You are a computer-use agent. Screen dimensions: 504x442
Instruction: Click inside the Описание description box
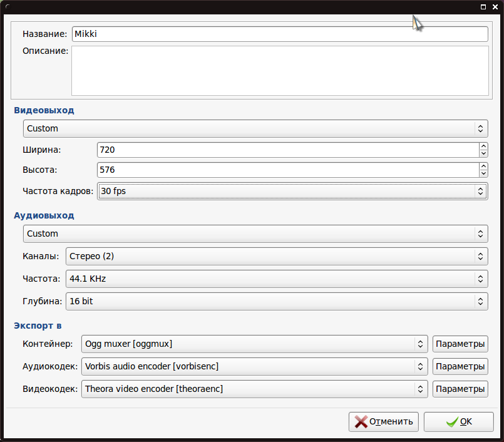280,71
